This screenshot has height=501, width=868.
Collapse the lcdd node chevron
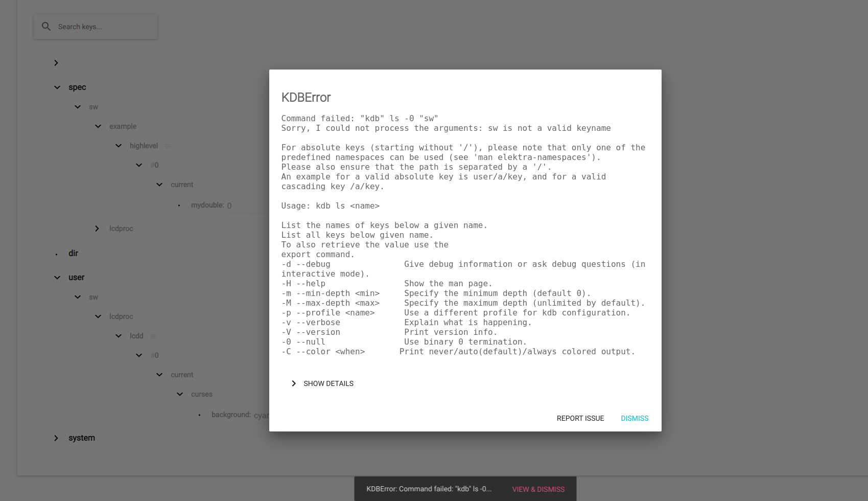coord(119,336)
